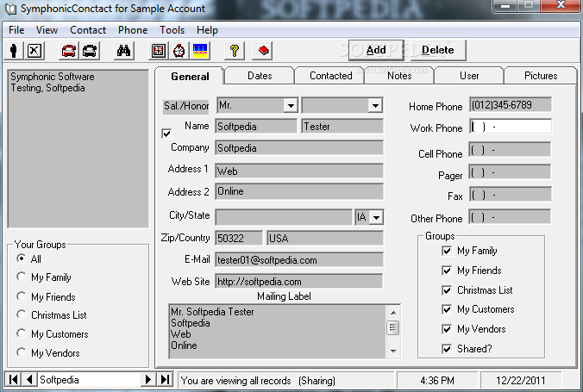Go to the last record
Screen dimensions: 583x392
[165, 379]
